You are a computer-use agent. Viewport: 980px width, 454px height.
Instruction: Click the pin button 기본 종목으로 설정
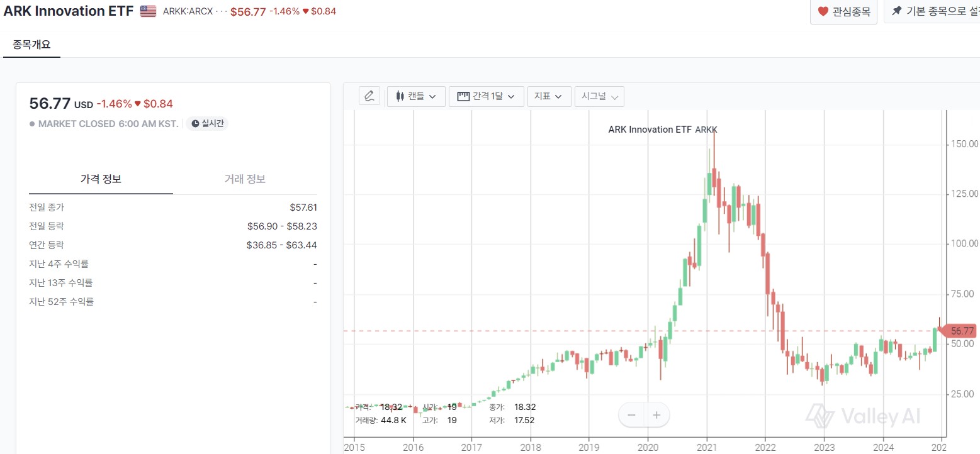point(932,11)
